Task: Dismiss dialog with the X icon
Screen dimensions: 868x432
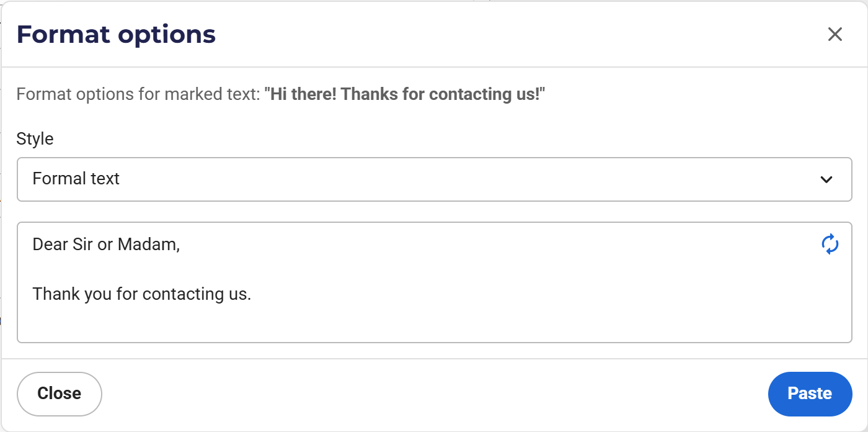Action: click(835, 34)
